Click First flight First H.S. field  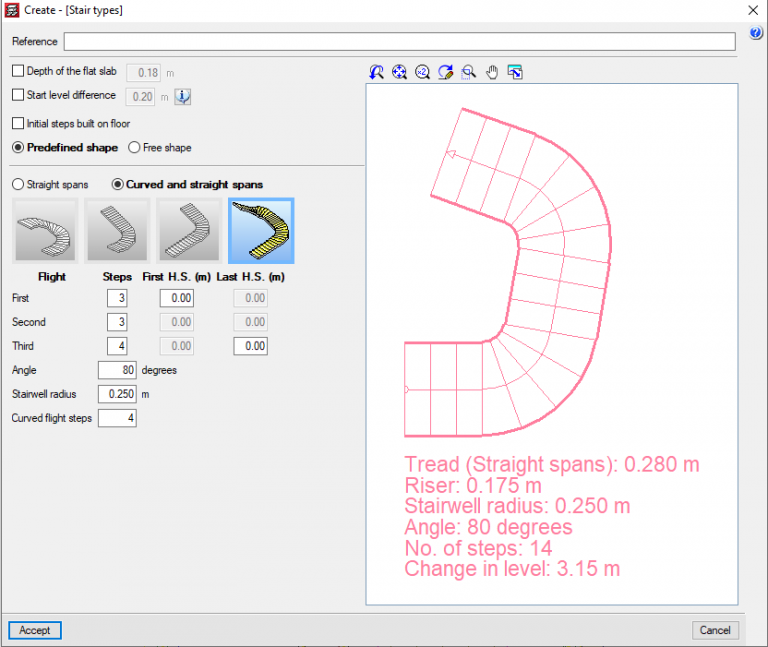pos(177,298)
